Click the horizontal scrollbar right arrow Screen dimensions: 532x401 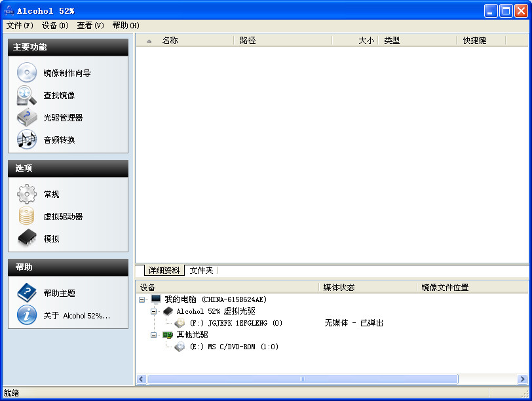click(522, 379)
